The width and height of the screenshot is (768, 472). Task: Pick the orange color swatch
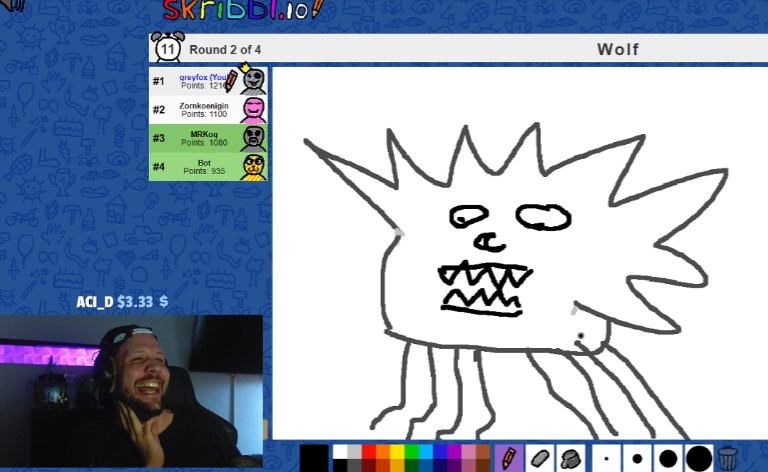[x=383, y=451]
